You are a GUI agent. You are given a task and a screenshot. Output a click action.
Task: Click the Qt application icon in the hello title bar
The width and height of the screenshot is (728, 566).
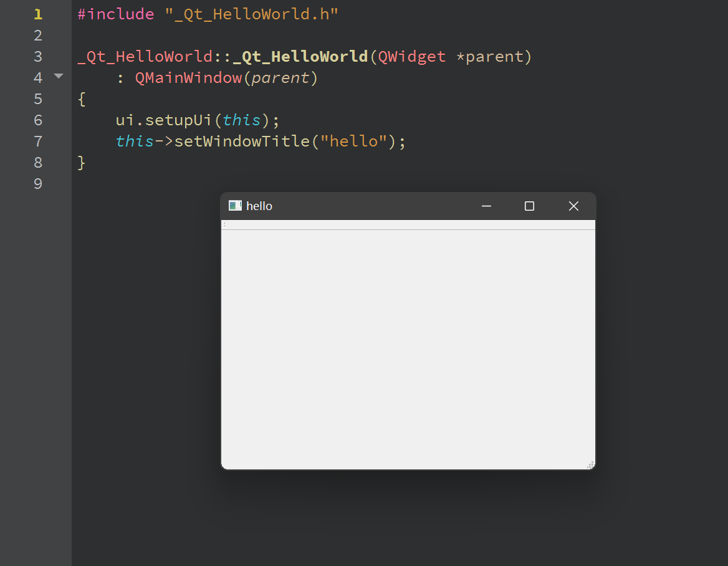point(235,206)
